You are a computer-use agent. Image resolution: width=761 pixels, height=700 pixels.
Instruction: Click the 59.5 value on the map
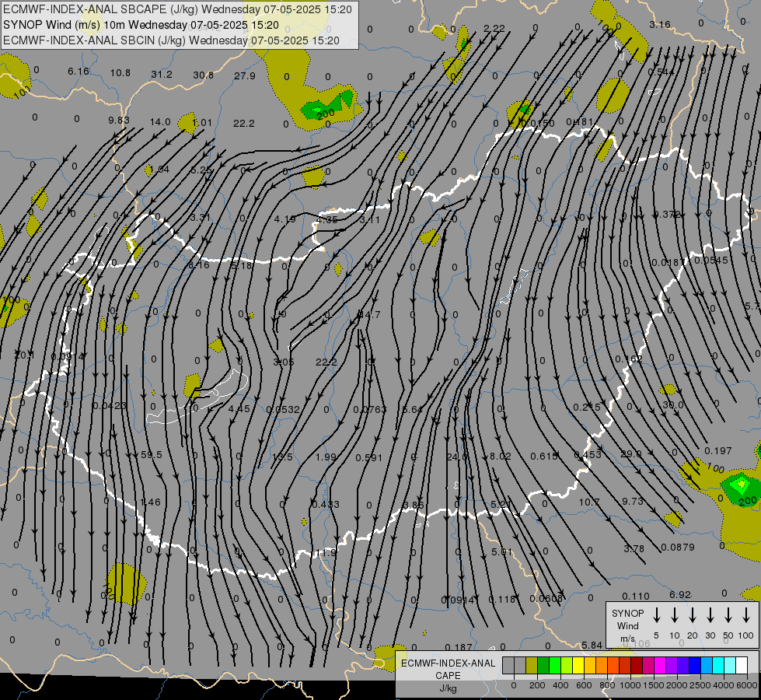(x=152, y=455)
